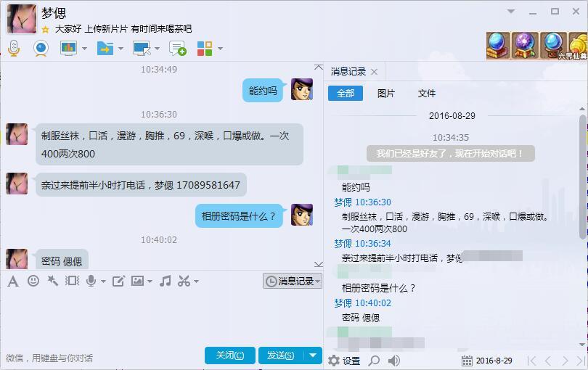Viewport: 588px width, 370px height.
Task: Click the remote desktop screen icon
Action: (x=142, y=49)
